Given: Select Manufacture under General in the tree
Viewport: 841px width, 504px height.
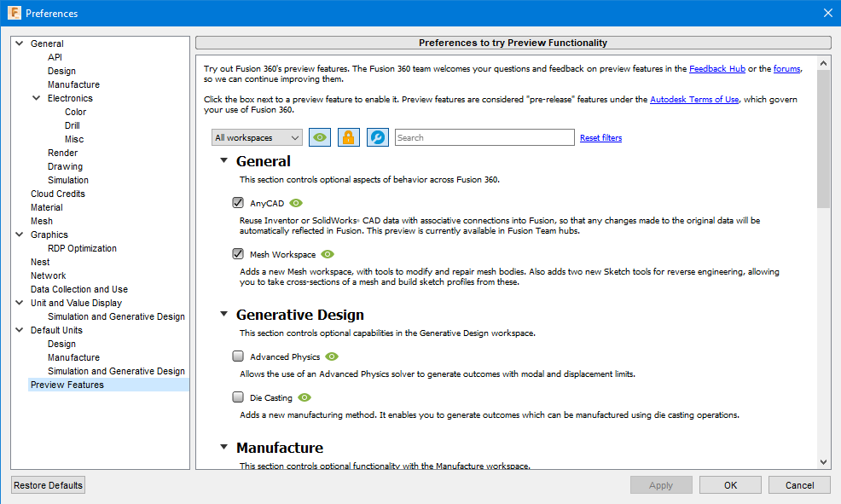Looking at the screenshot, I should [x=73, y=84].
